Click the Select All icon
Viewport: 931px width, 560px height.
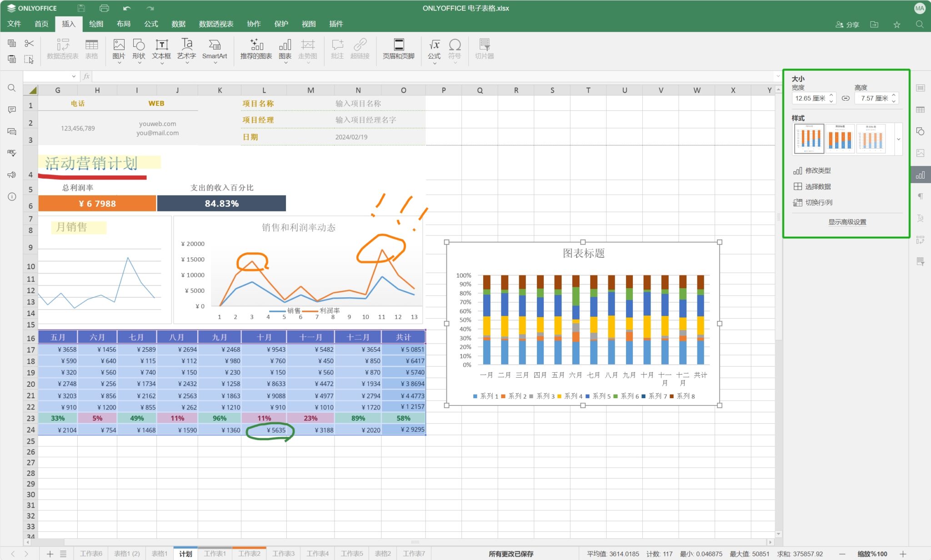[x=29, y=59]
